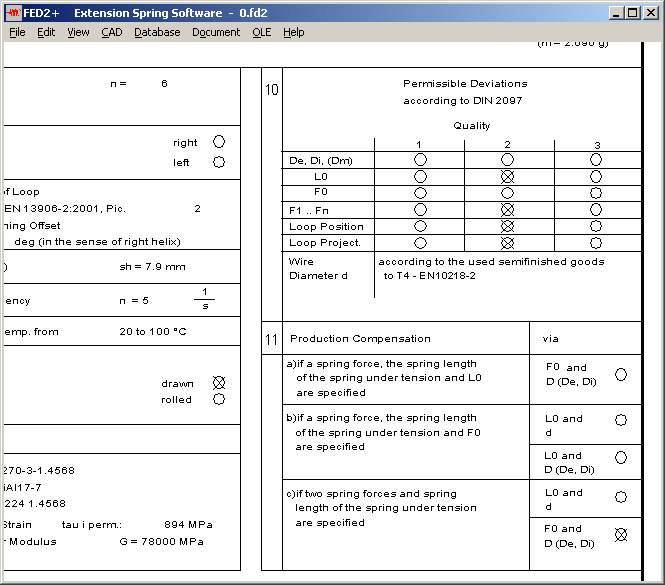Select the 'left' coiling direction radio button
Screen dimensions: 665x585
click(x=219, y=162)
